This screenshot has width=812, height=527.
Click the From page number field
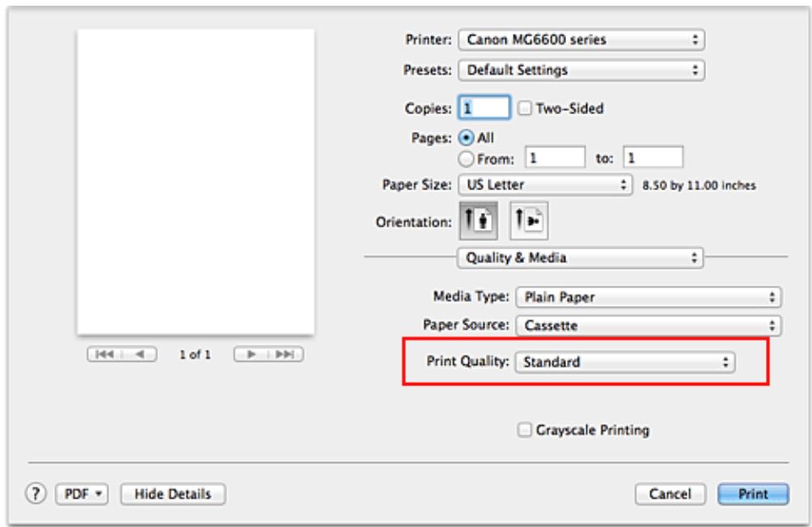point(555,157)
